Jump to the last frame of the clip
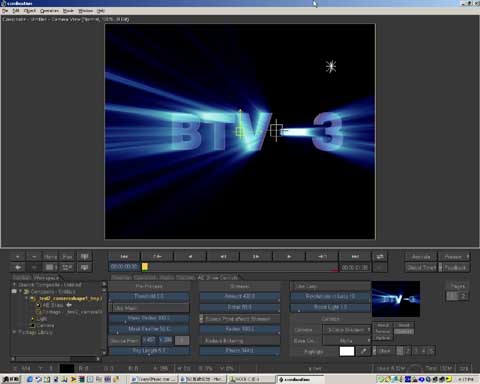The width and height of the screenshot is (480, 384). click(355, 256)
